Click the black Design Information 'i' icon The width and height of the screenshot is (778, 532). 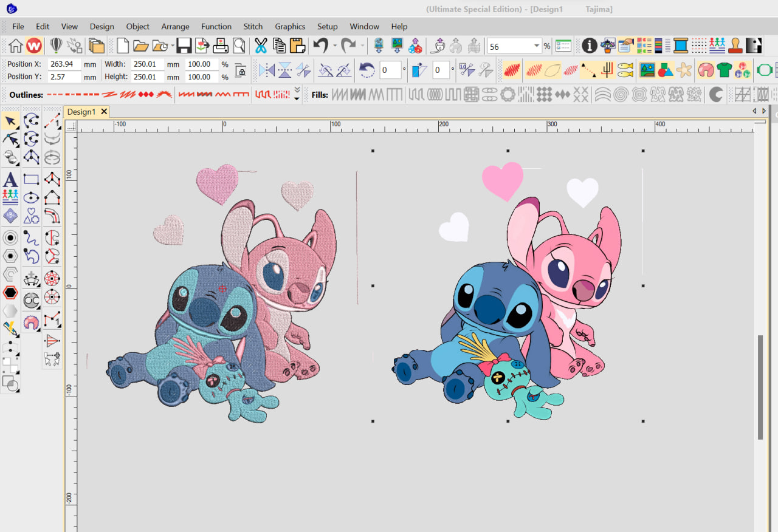[589, 46]
